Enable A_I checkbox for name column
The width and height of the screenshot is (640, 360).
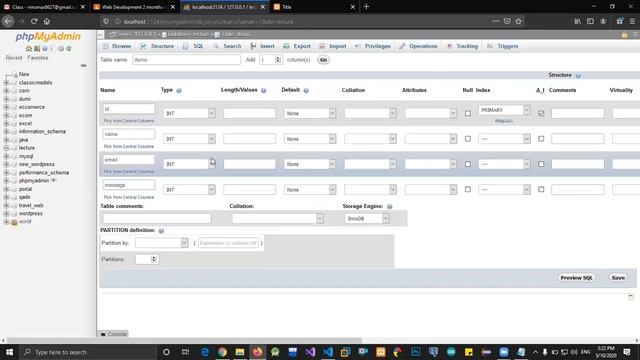point(541,139)
